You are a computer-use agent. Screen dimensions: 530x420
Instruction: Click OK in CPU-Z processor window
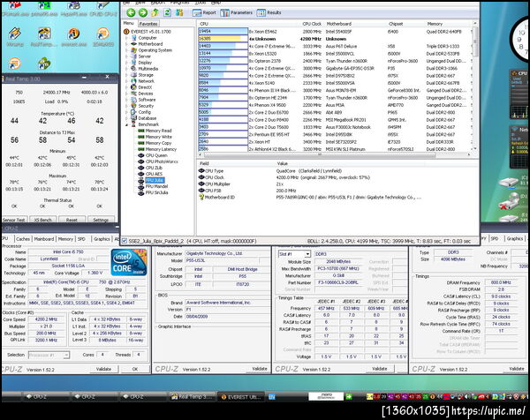[135, 369]
